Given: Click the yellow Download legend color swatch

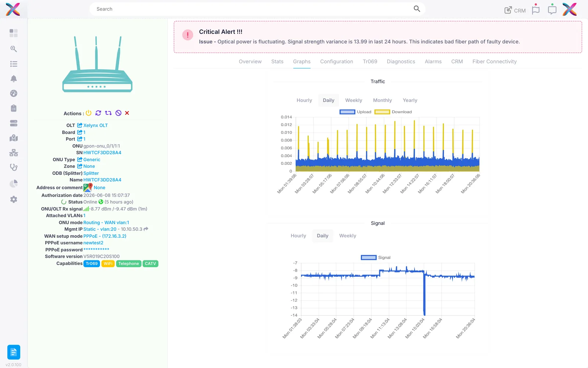Looking at the screenshot, I should (382, 112).
